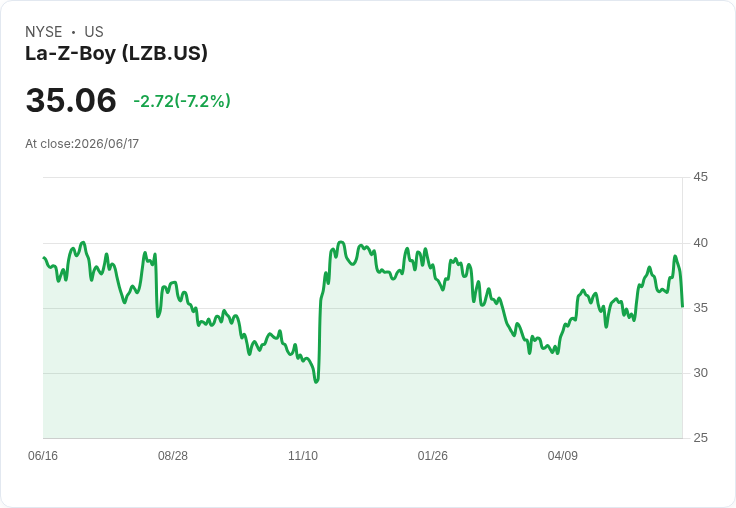This screenshot has width=736, height=508.
Task: Click the 04/09 date axis label
Action: (562, 456)
